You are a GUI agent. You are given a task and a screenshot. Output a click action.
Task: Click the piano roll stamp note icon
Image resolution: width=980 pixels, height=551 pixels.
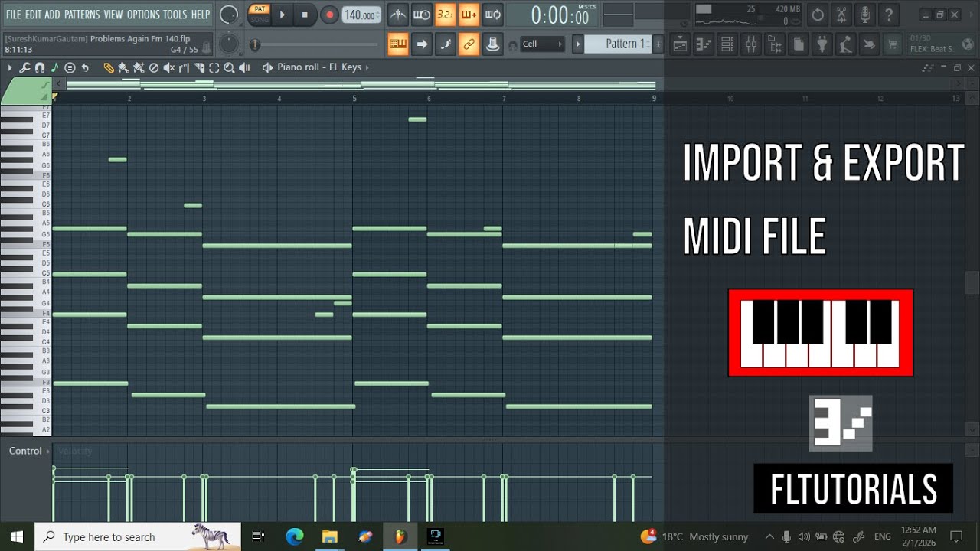pyautogui.click(x=70, y=67)
